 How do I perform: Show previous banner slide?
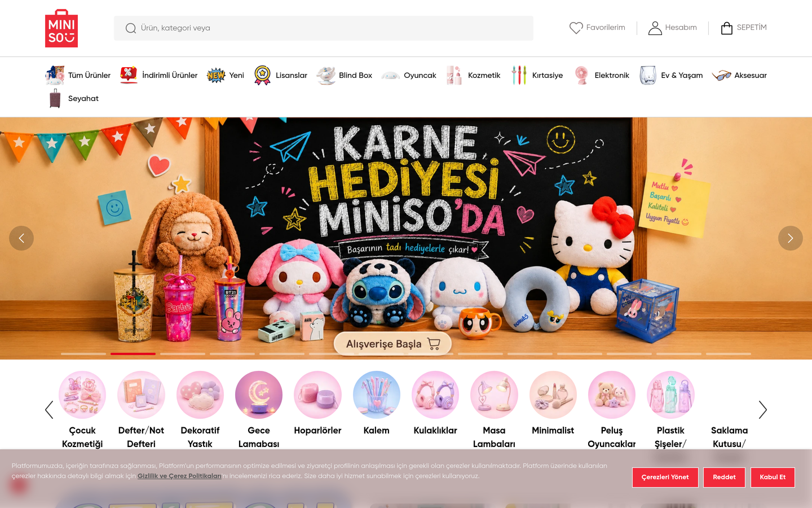(x=21, y=238)
